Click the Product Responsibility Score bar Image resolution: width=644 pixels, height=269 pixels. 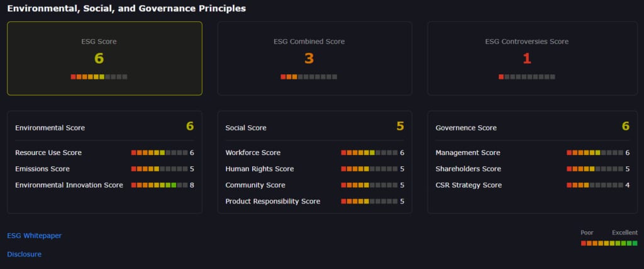pyautogui.click(x=369, y=202)
